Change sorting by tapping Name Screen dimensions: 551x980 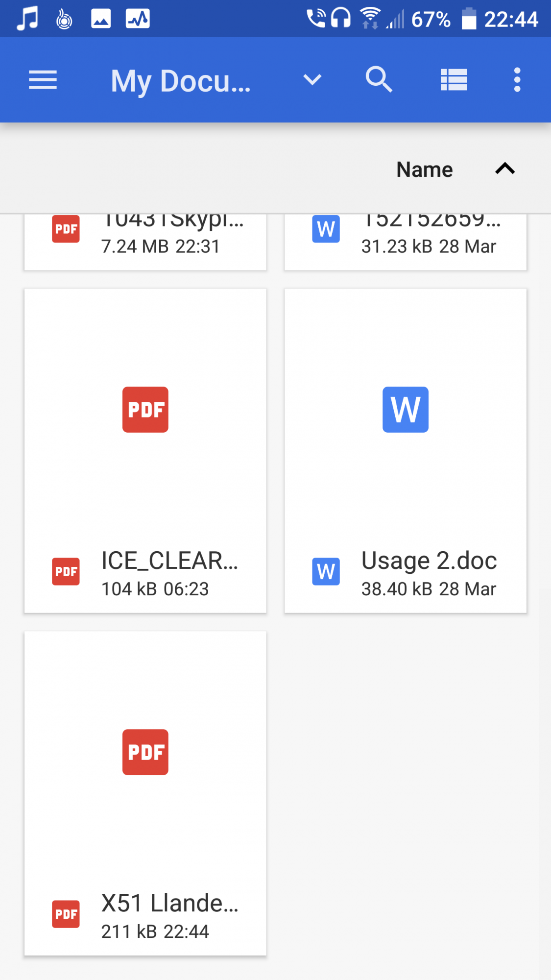tap(425, 170)
